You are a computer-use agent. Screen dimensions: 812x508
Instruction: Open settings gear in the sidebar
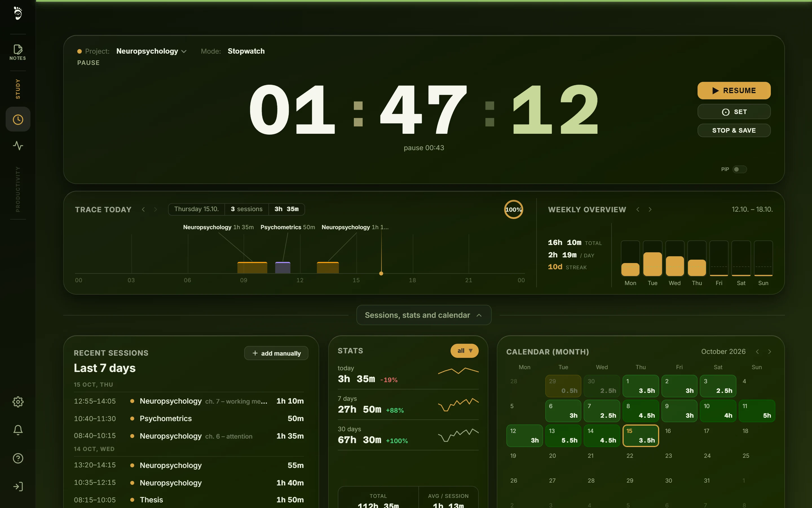18,402
